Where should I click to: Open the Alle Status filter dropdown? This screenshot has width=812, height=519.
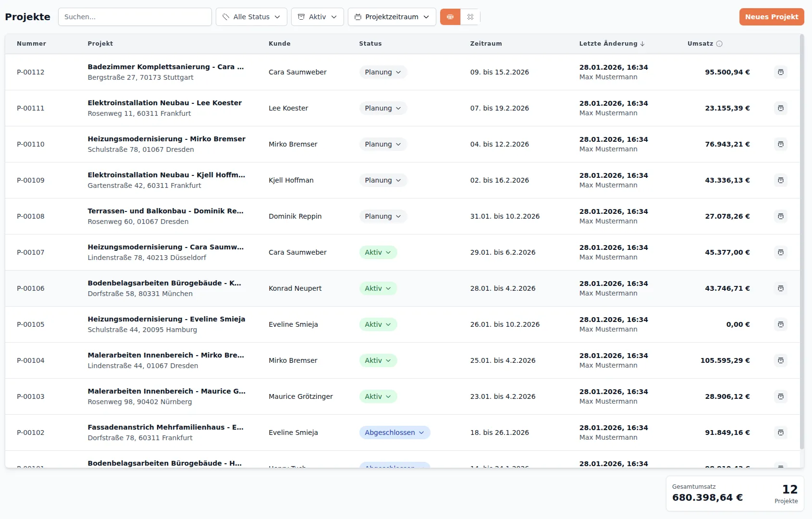click(251, 17)
